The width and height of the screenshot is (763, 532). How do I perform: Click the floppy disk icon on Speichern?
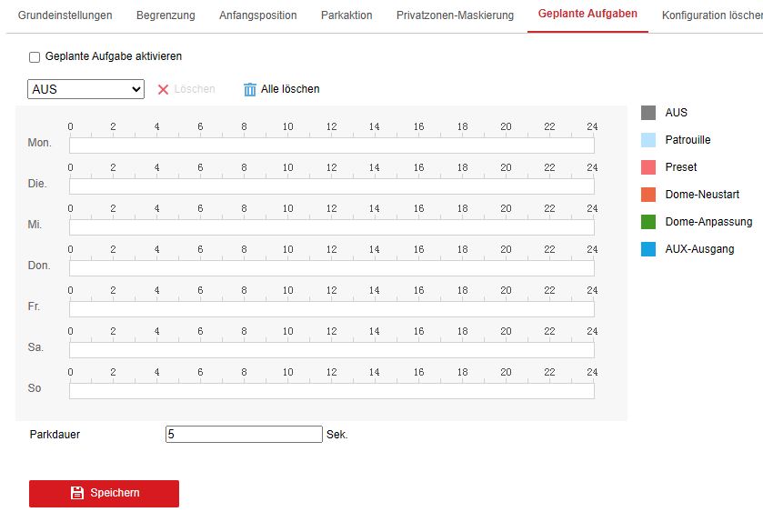click(77, 493)
